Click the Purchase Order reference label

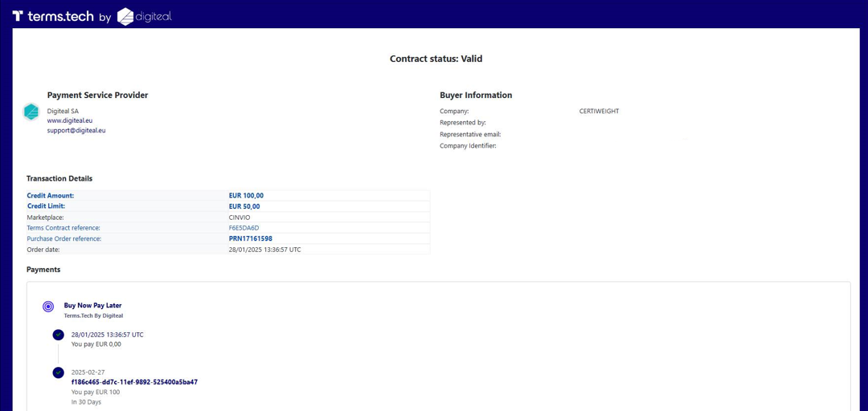(x=64, y=238)
